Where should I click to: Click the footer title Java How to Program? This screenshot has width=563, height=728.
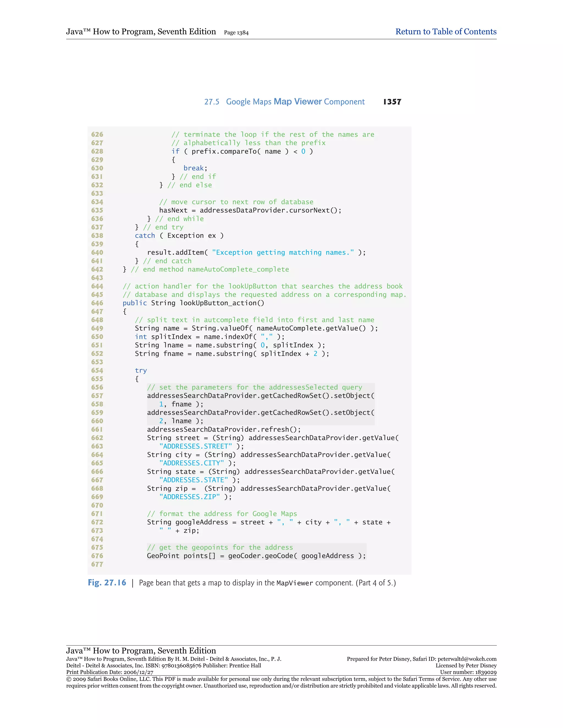[141, 650]
